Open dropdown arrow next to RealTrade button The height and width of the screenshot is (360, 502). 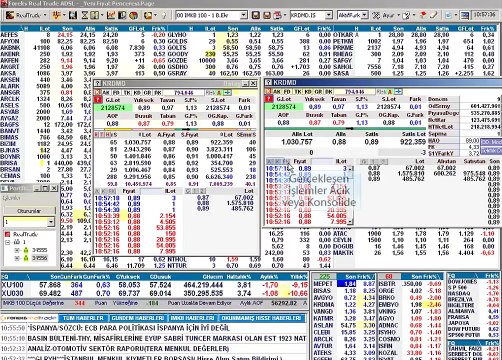coord(45,15)
